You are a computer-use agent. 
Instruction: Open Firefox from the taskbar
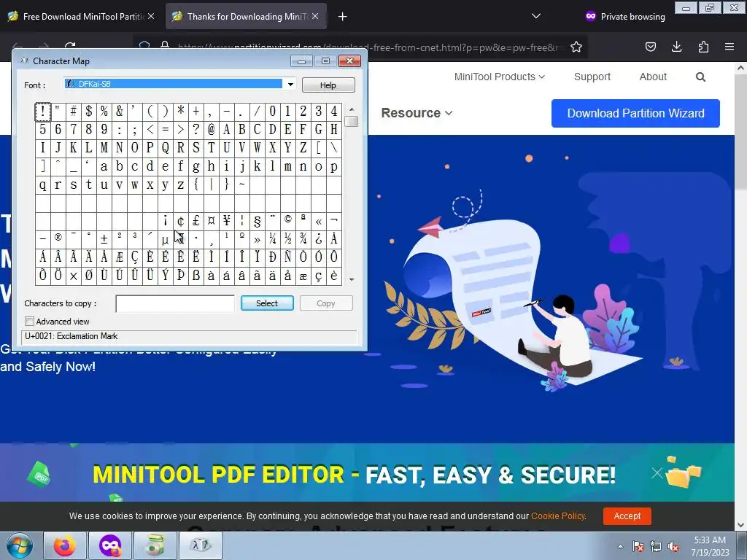point(65,545)
